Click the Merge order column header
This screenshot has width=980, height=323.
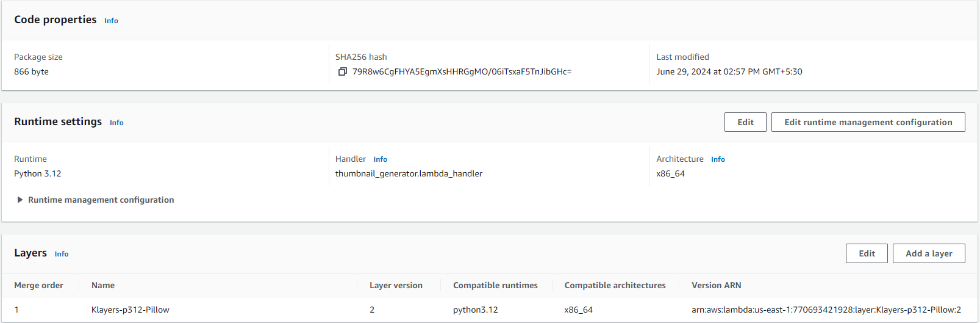click(x=39, y=285)
